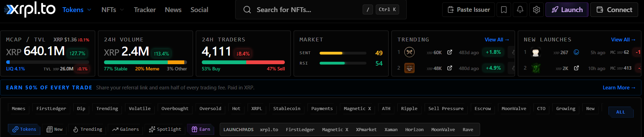The height and width of the screenshot is (137, 644).
Task: Click the SENT market sentiment bar
Action: pyautogui.click(x=343, y=53)
